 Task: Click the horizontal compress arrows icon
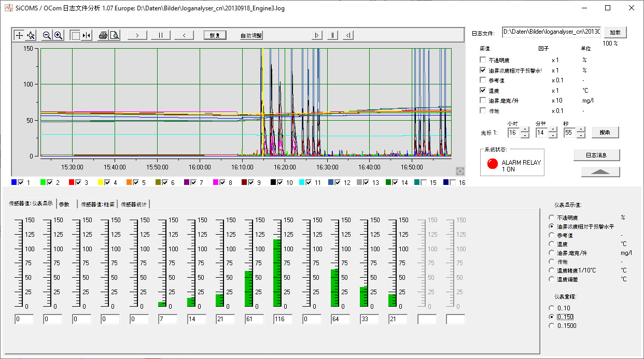(x=87, y=35)
